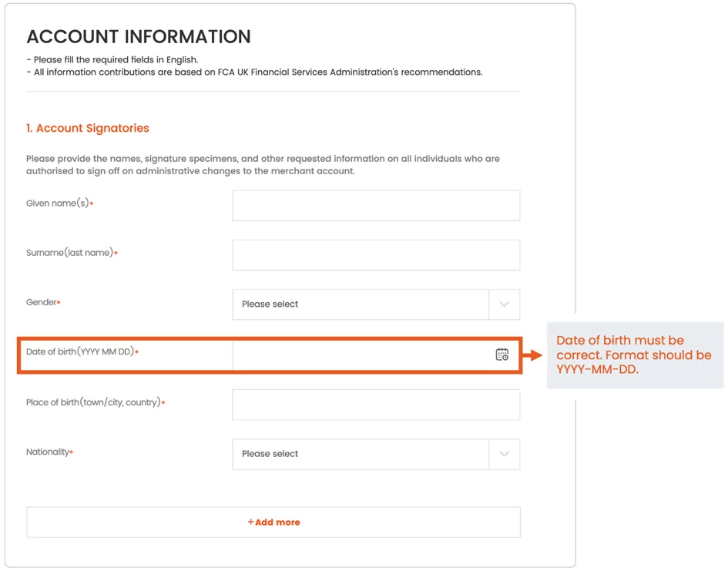728x575 pixels.
Task: Open the Gender 'Please select' combo box
Action: 376,304
